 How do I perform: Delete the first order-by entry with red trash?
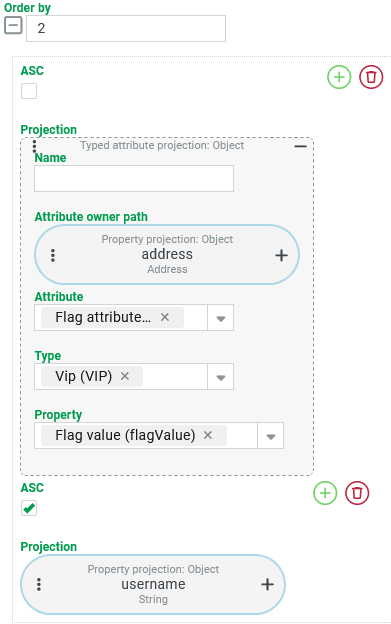pos(371,77)
